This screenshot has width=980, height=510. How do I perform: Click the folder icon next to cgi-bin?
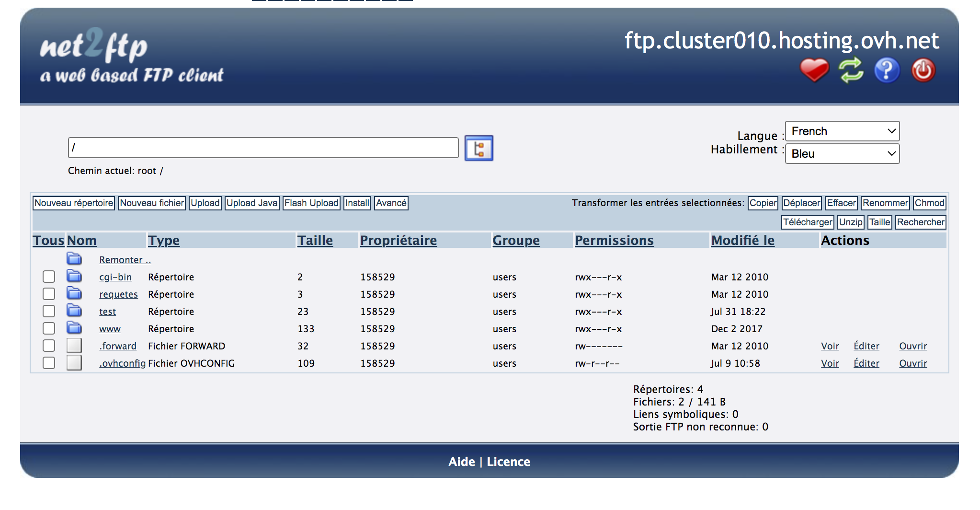(x=74, y=276)
